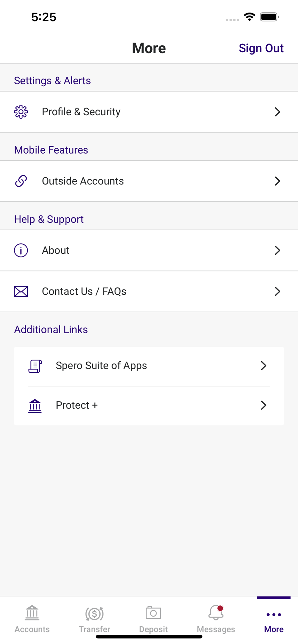298x644 pixels.
Task: Open the About row
Action: pos(56,250)
